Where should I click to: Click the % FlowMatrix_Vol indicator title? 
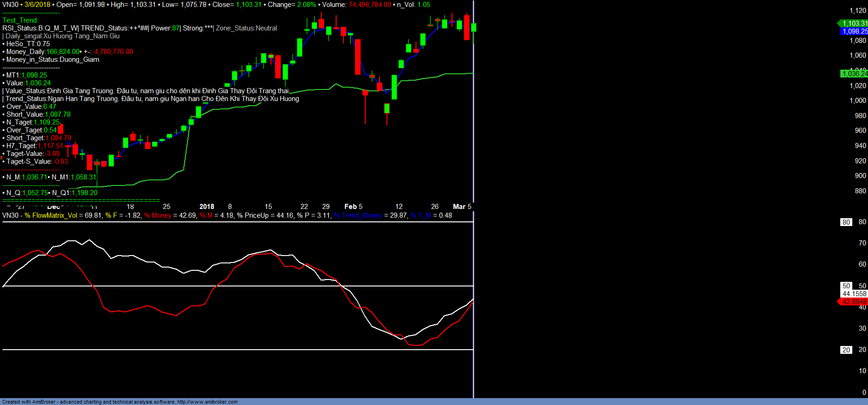coord(51,215)
